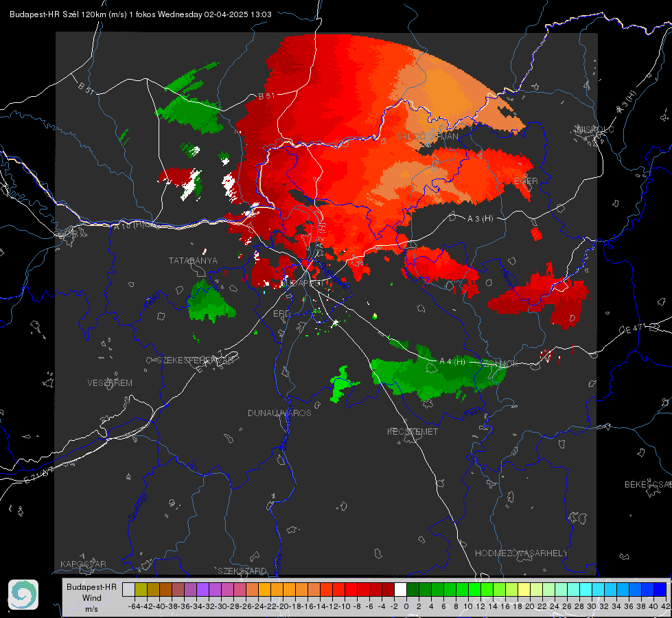Click the 'Budapest-HR Wind m/s' legend label
The width and height of the screenshot is (672, 618).
point(91,598)
